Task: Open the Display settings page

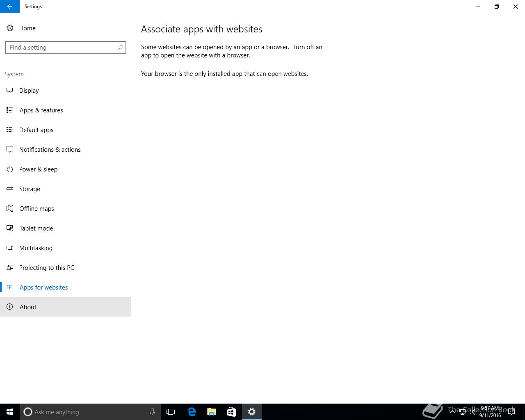Action: click(x=66, y=90)
